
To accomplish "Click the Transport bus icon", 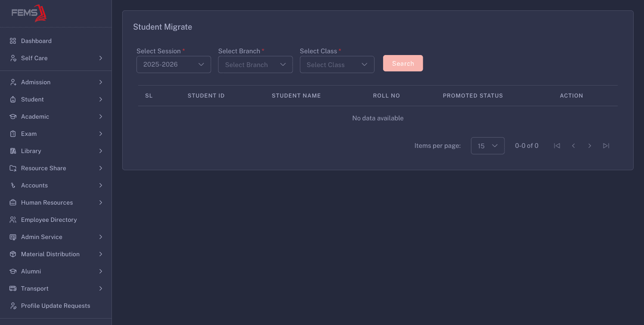I will (x=13, y=288).
